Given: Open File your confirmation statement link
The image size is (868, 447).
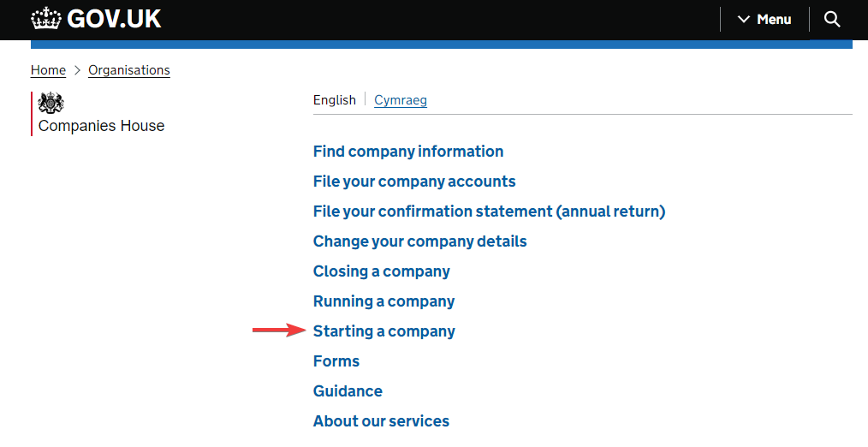Looking at the screenshot, I should coord(489,211).
